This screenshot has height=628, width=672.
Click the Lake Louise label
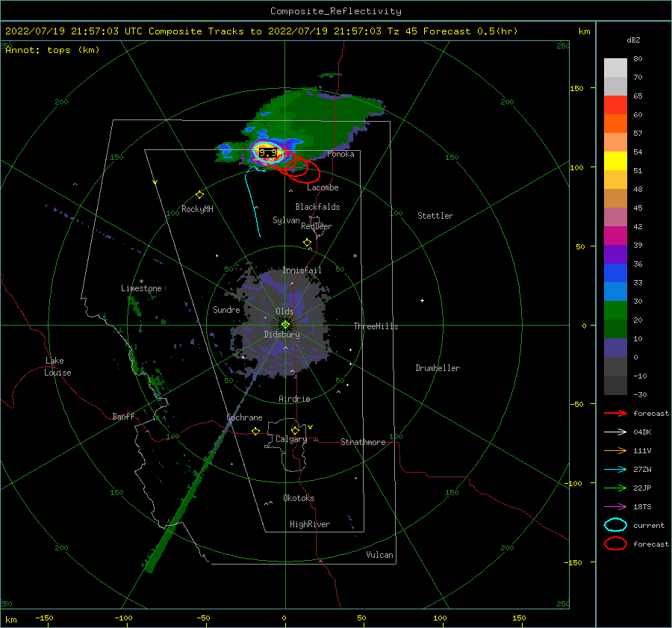57,367
